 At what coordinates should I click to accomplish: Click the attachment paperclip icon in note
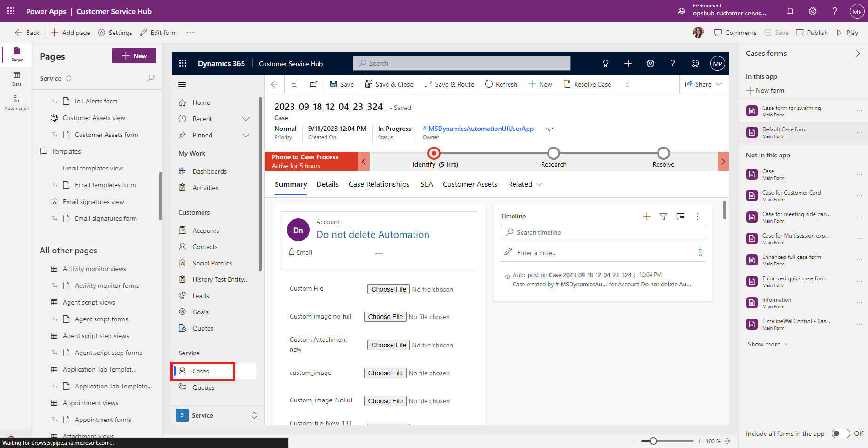click(700, 252)
